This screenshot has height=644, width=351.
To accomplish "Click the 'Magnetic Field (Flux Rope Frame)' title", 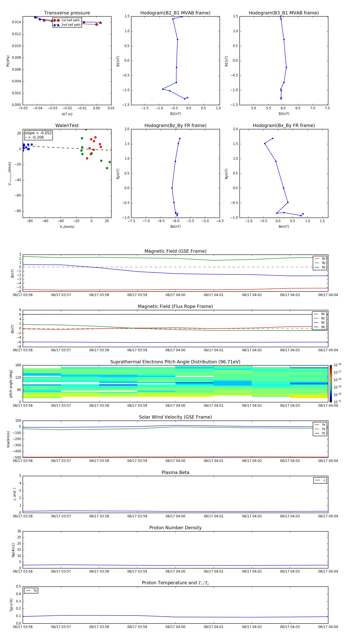I will click(x=175, y=307).
